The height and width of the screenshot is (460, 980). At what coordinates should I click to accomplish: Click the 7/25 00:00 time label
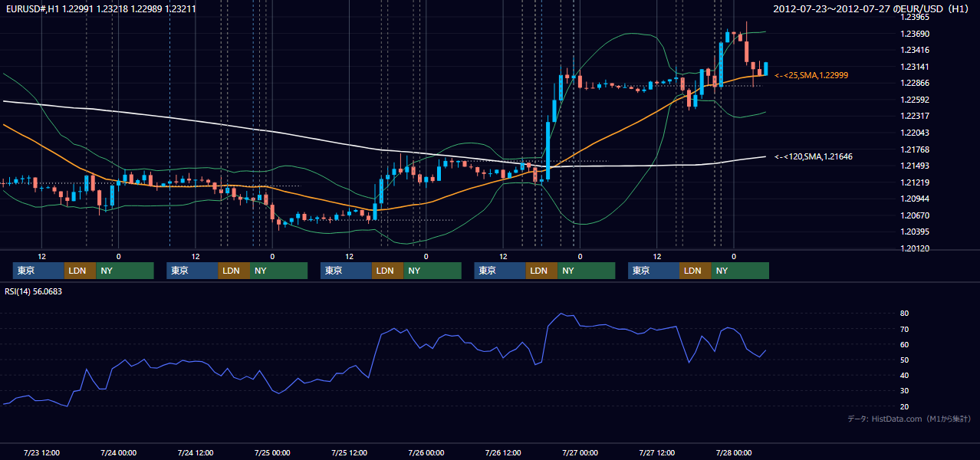(272, 452)
